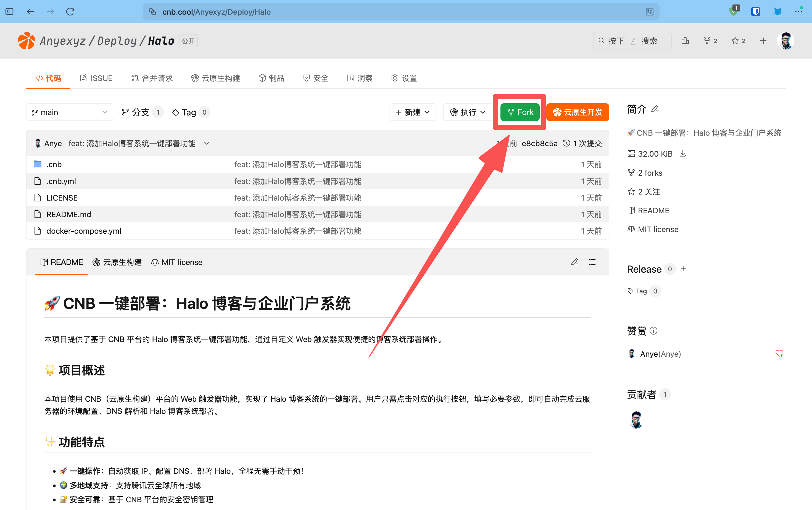Click the search input field in header

coord(632,41)
